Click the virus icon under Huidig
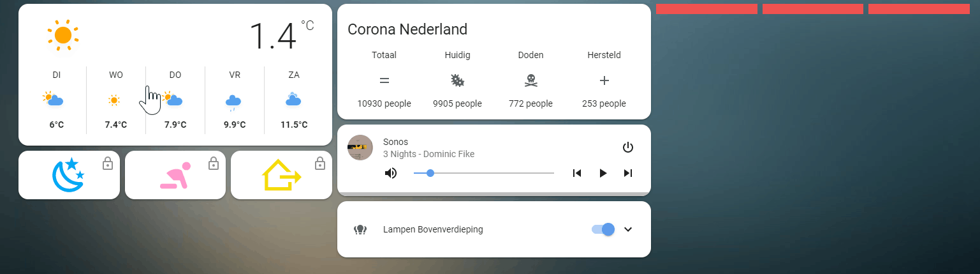Viewport: 980px width, 274px height. point(457,80)
